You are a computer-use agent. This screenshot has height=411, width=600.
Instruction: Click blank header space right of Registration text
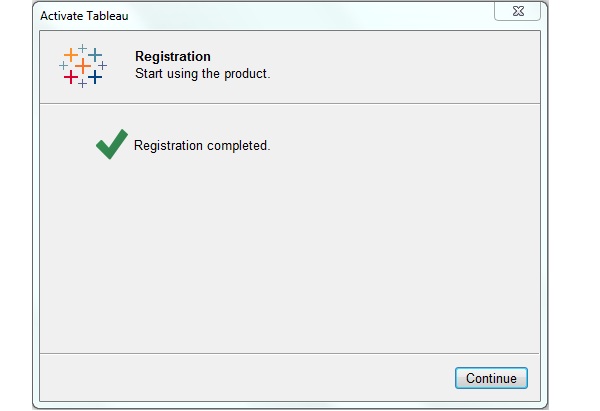(x=400, y=66)
